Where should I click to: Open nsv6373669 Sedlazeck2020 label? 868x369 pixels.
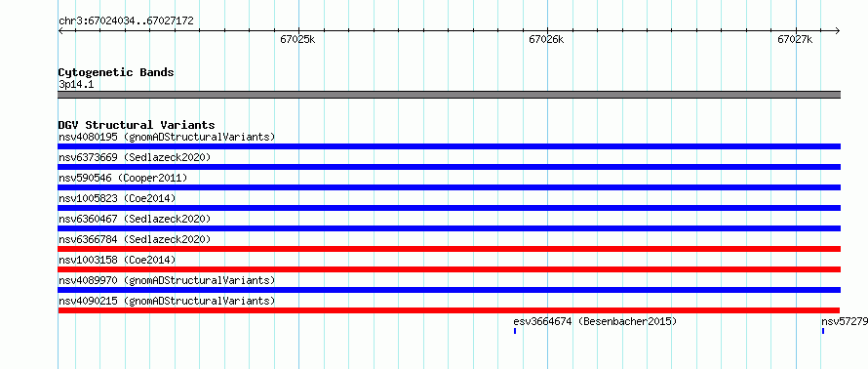135,157
